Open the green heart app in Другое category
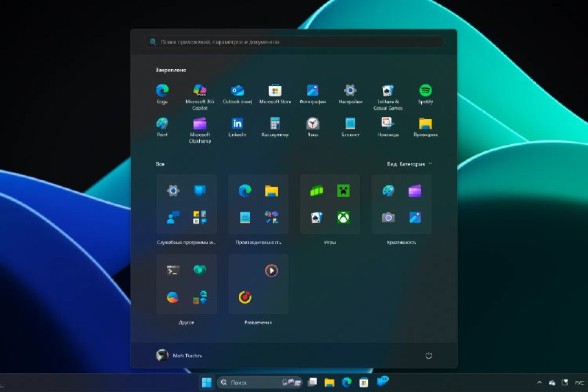The image size is (588, 392). (x=199, y=271)
